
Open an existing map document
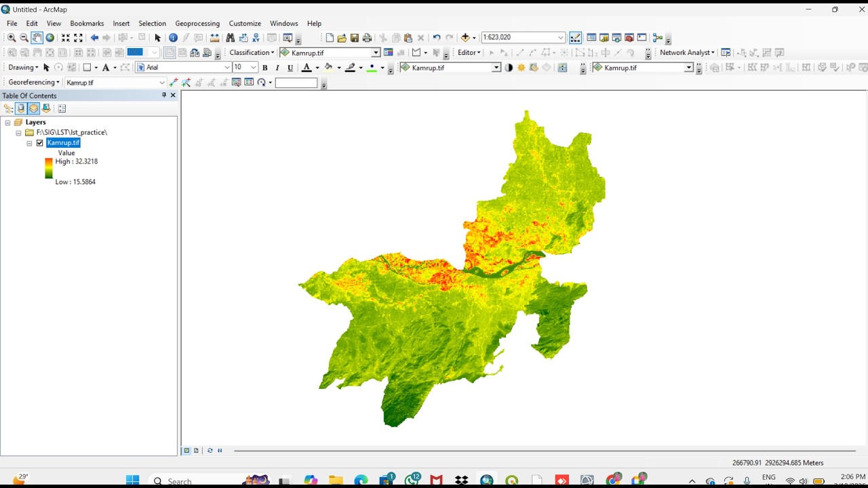pyautogui.click(x=342, y=38)
